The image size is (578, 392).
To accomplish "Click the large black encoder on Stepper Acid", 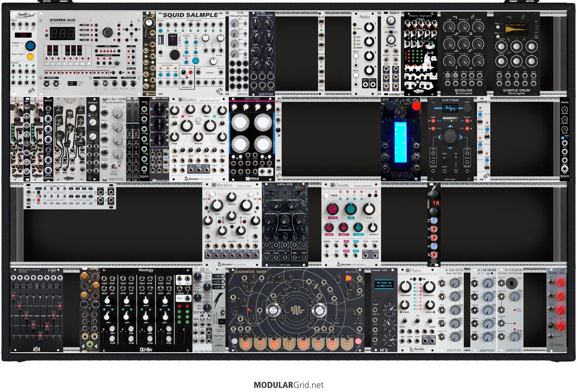I will click(107, 32).
